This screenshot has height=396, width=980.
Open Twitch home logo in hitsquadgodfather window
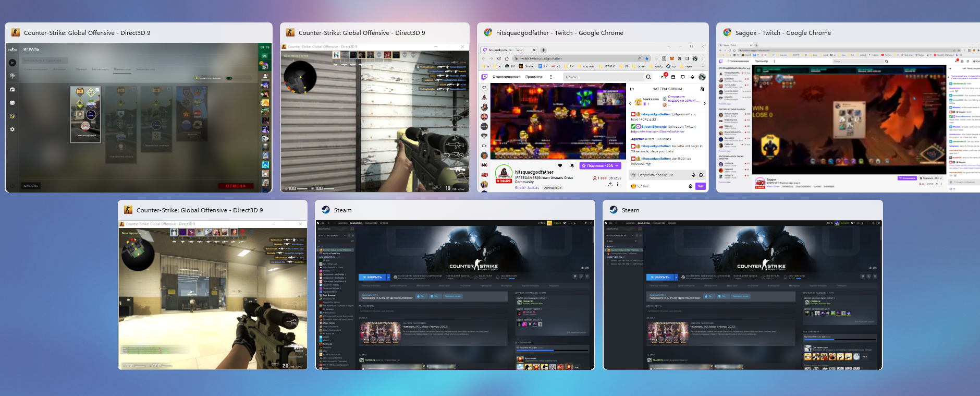point(484,77)
